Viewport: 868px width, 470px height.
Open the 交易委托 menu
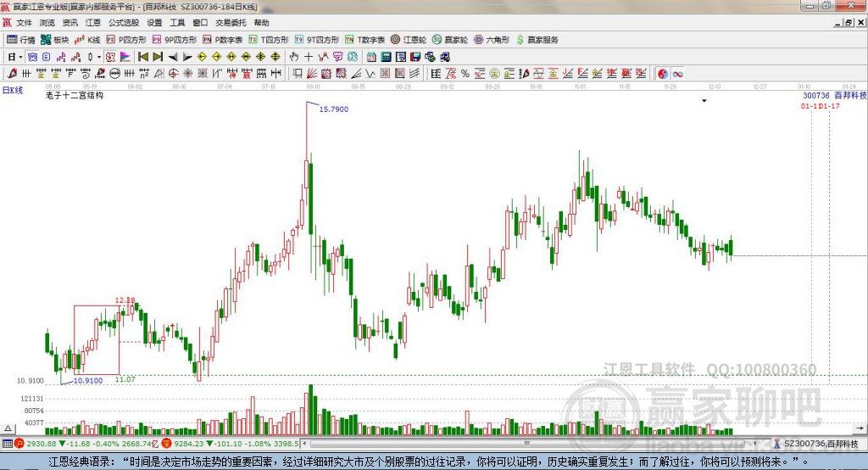[x=231, y=23]
